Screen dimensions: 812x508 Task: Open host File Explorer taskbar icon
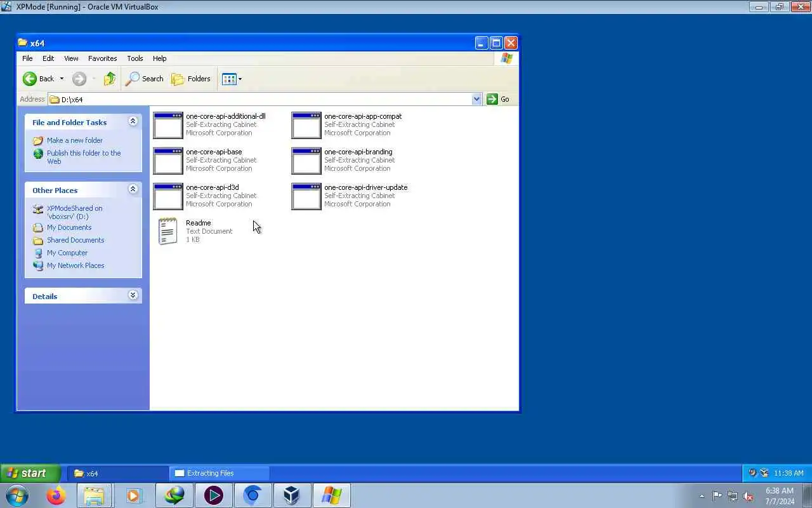tap(94, 495)
